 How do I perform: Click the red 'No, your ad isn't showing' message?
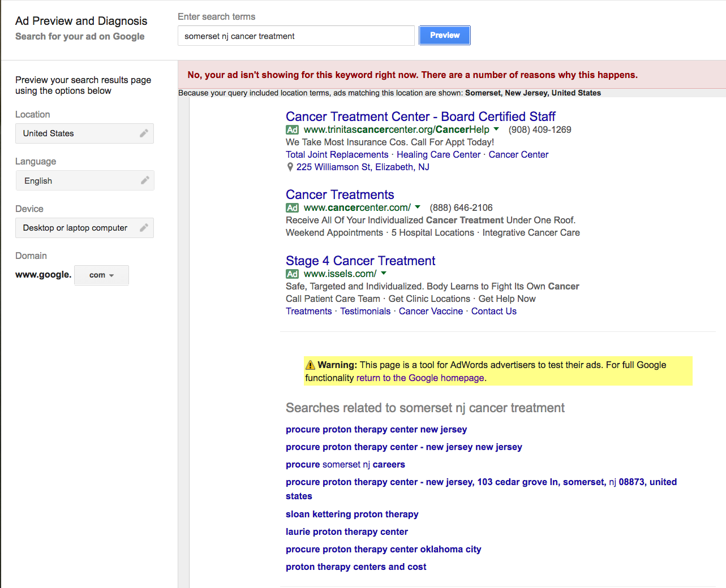(413, 75)
